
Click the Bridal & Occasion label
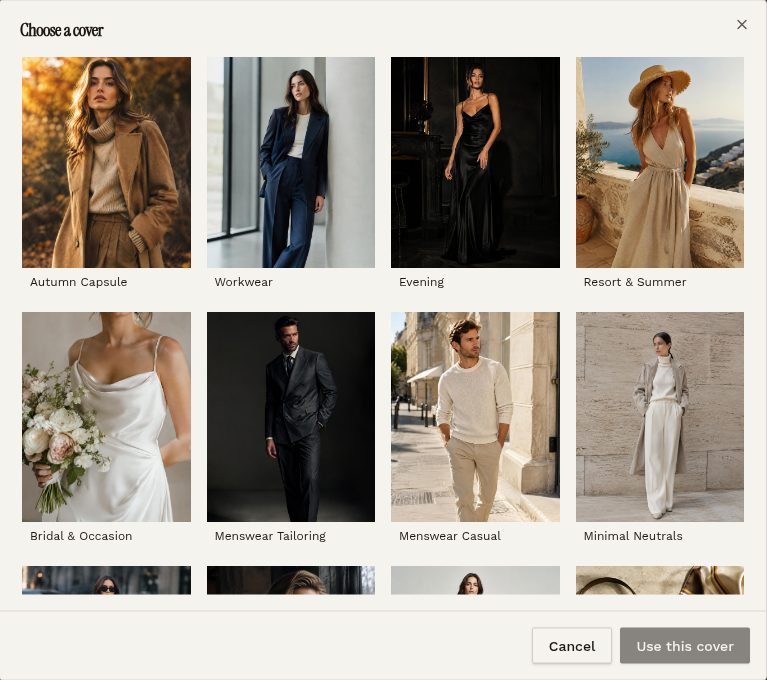point(81,536)
